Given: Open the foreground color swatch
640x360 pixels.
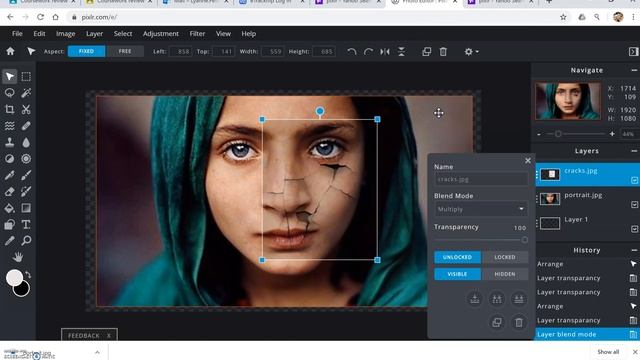Looking at the screenshot, I should 14,278.
